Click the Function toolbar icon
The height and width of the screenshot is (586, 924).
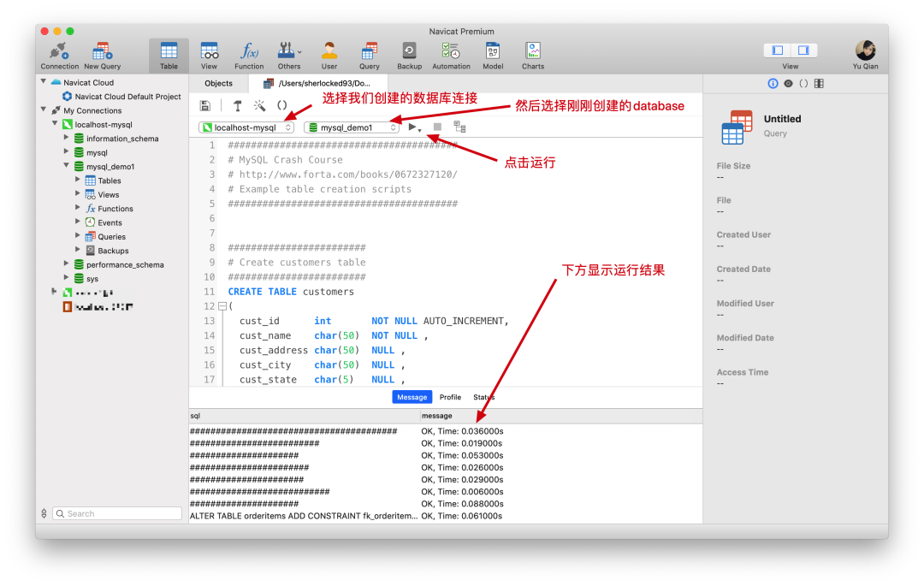pos(249,56)
